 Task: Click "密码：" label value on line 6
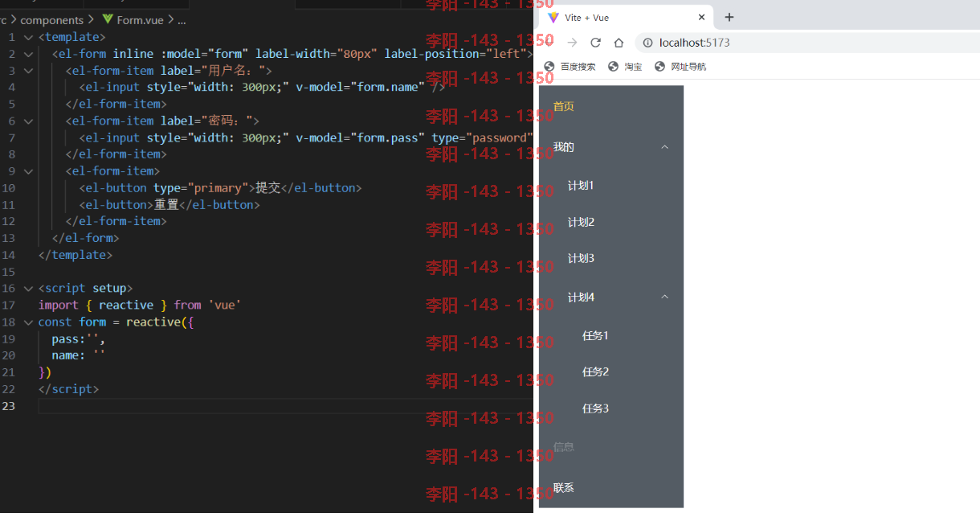point(228,121)
